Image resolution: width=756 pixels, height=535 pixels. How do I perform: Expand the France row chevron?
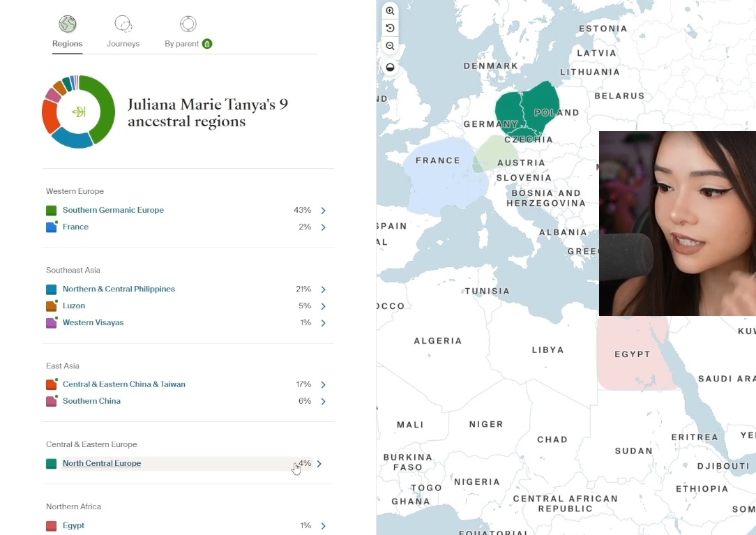324,227
